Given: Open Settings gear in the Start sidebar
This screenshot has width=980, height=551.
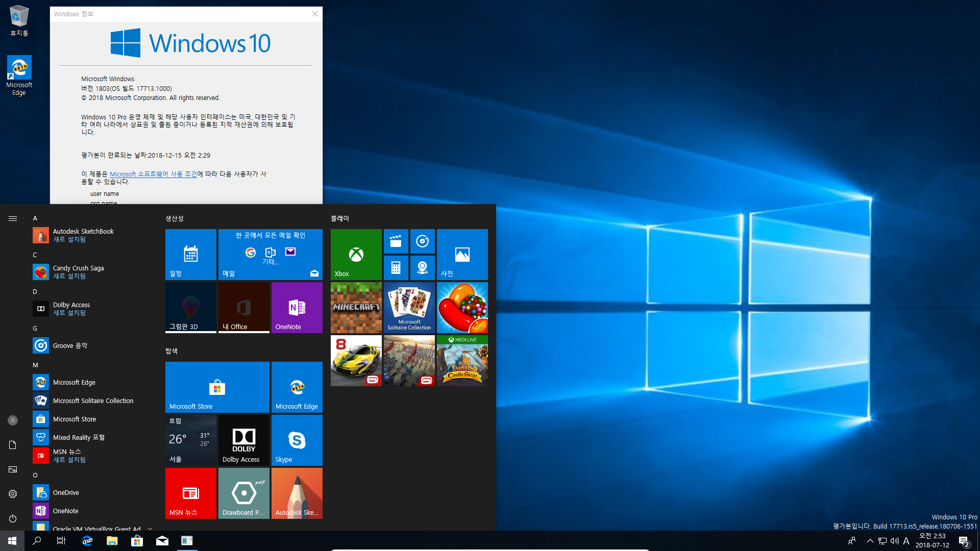Looking at the screenshot, I should pyautogui.click(x=13, y=494).
